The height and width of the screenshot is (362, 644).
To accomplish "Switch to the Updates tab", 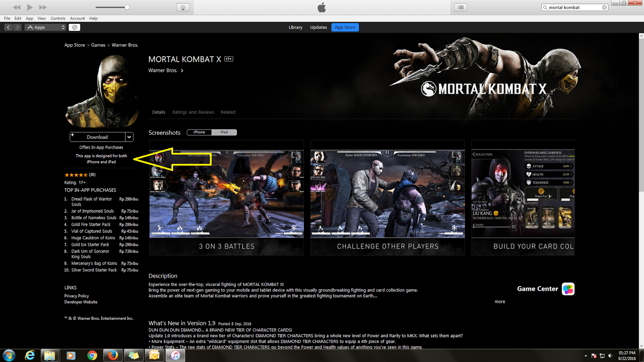I will tap(318, 27).
